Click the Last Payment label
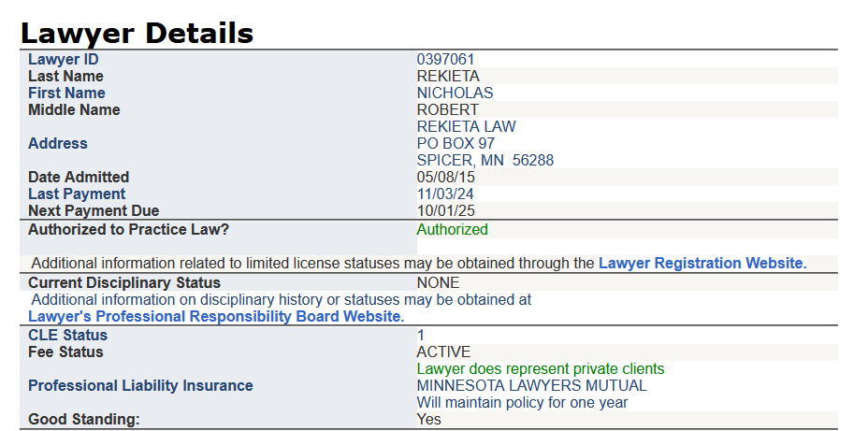The width and height of the screenshot is (868, 431). (77, 194)
